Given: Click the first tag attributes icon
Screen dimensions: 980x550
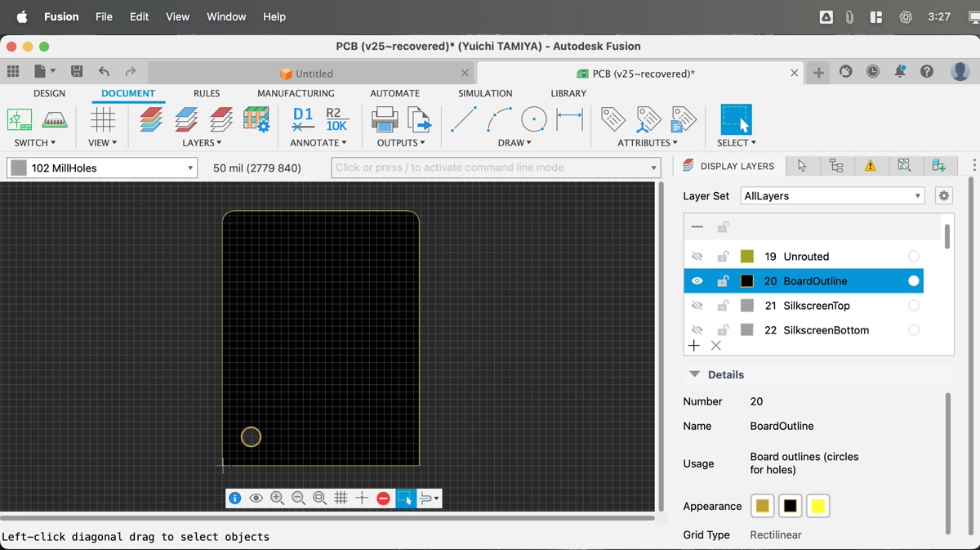Looking at the screenshot, I should pyautogui.click(x=613, y=119).
